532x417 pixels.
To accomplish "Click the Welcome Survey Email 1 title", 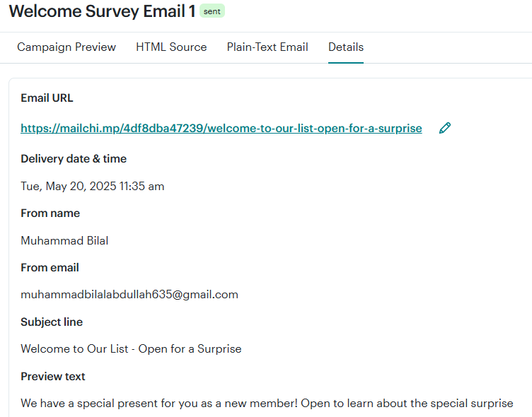I will coord(102,11).
